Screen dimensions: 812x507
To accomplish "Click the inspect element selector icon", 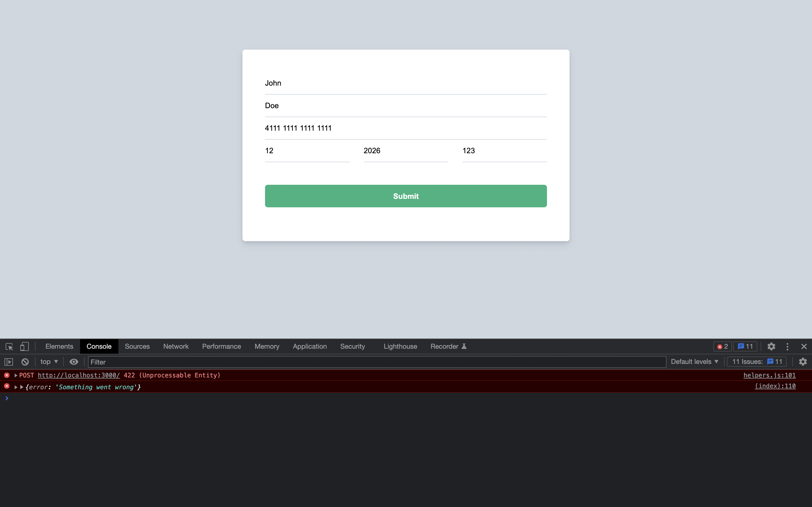I will pos(9,346).
